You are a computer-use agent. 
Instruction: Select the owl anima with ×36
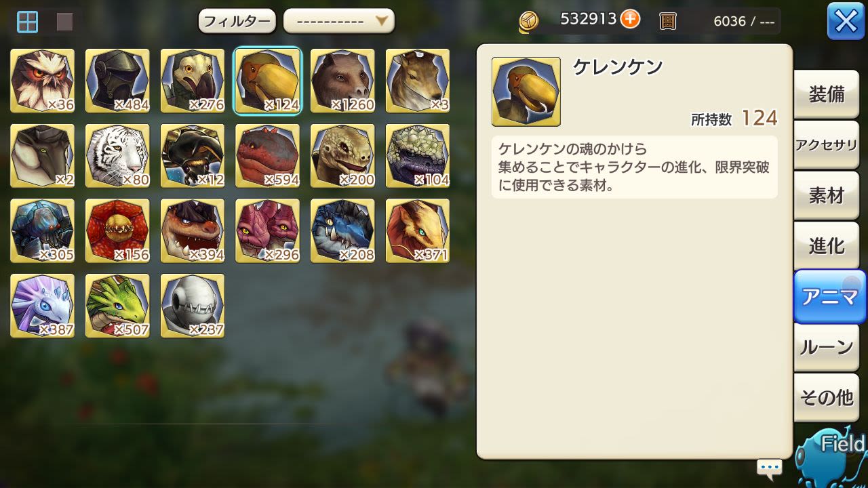click(x=43, y=81)
